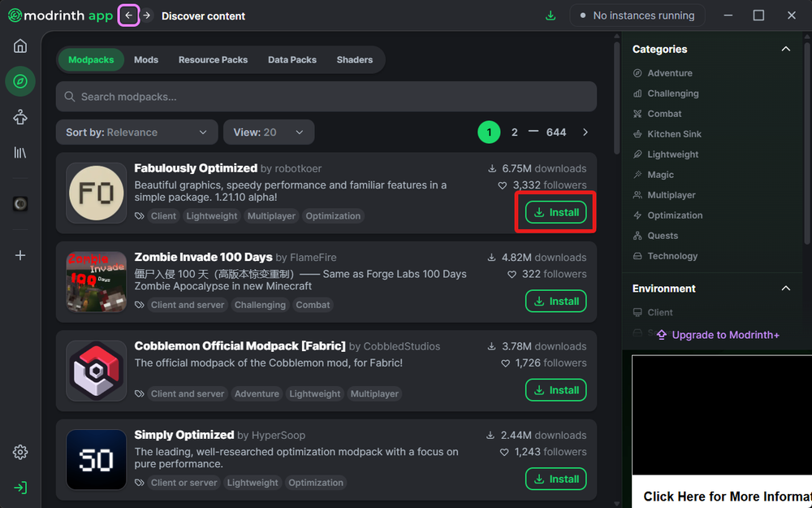Click the No instances running status indicator
The image size is (812, 508).
pyautogui.click(x=637, y=15)
